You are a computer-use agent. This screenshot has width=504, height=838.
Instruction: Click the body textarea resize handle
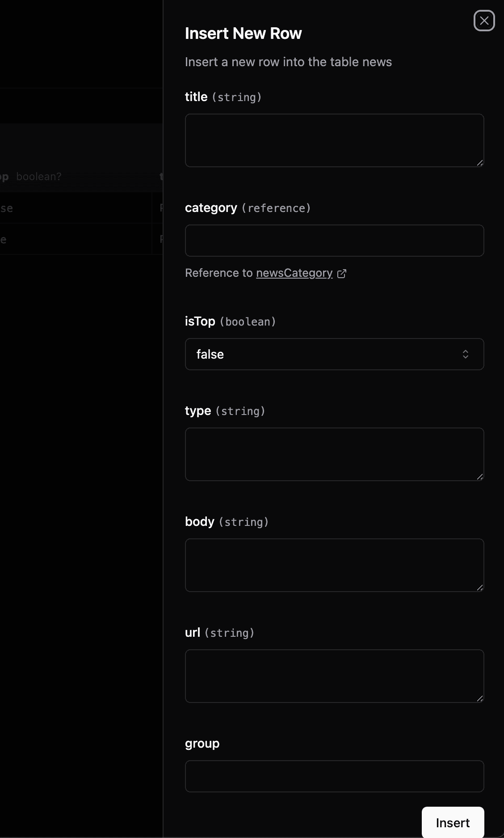480,588
